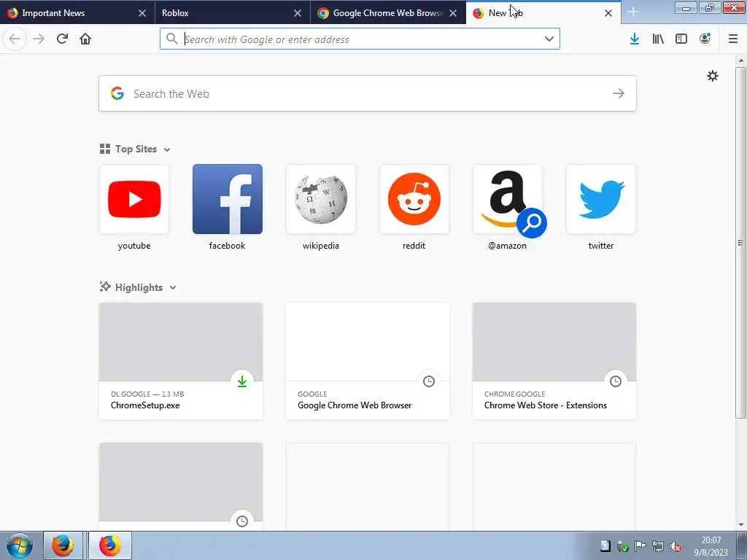Viewport: 747px width, 560px height.
Task: Open the Action Center flag icon
Action: click(640, 547)
